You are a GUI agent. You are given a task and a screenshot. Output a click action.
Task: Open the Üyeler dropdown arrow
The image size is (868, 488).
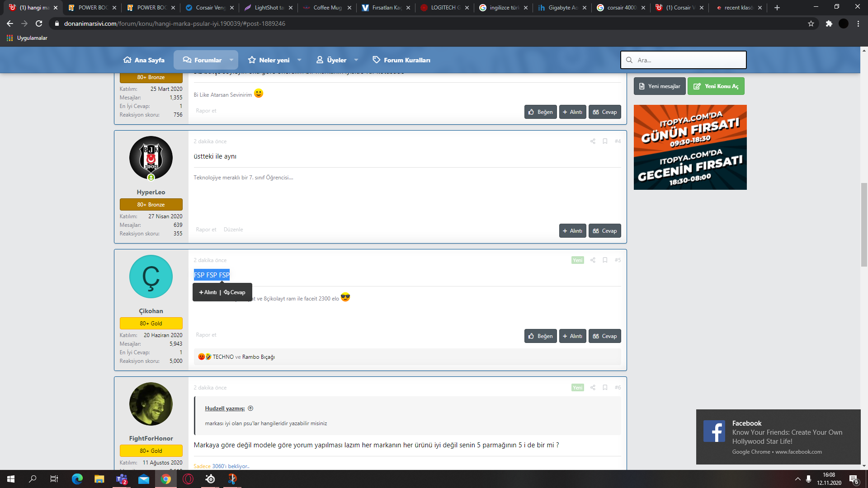tap(356, 60)
